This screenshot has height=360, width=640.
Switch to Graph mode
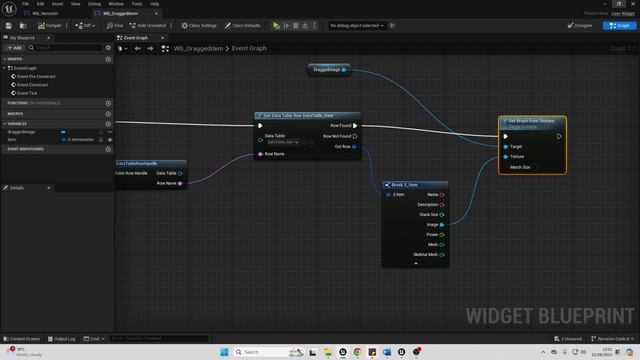pos(619,26)
